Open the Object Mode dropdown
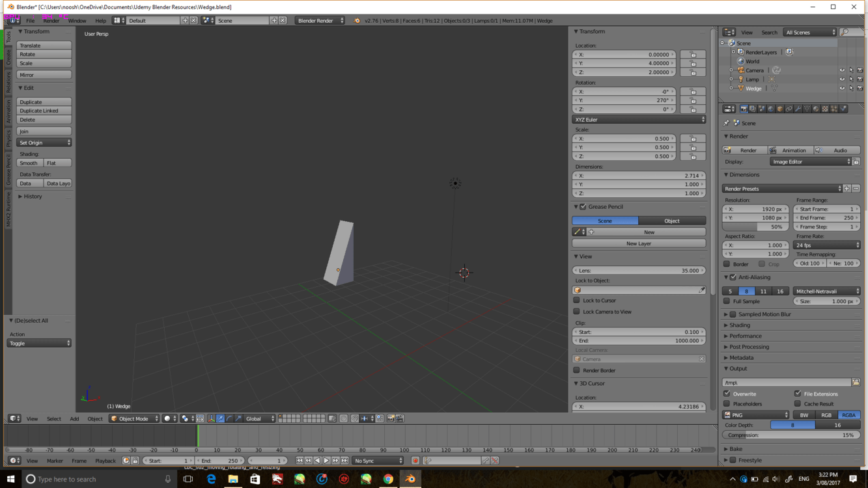 click(134, 419)
